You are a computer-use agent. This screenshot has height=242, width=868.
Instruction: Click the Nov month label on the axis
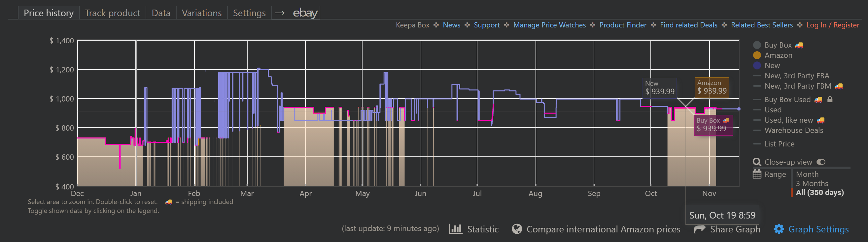709,193
